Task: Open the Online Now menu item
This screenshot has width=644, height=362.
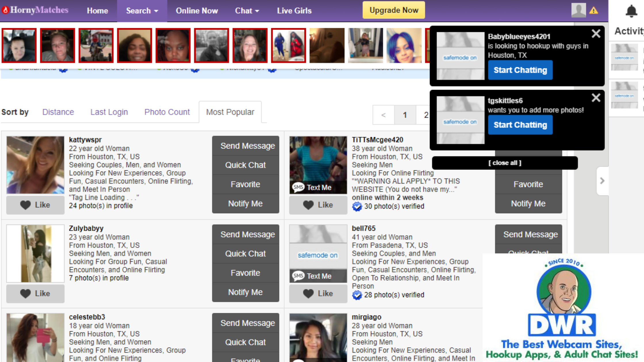Action: 197,11
